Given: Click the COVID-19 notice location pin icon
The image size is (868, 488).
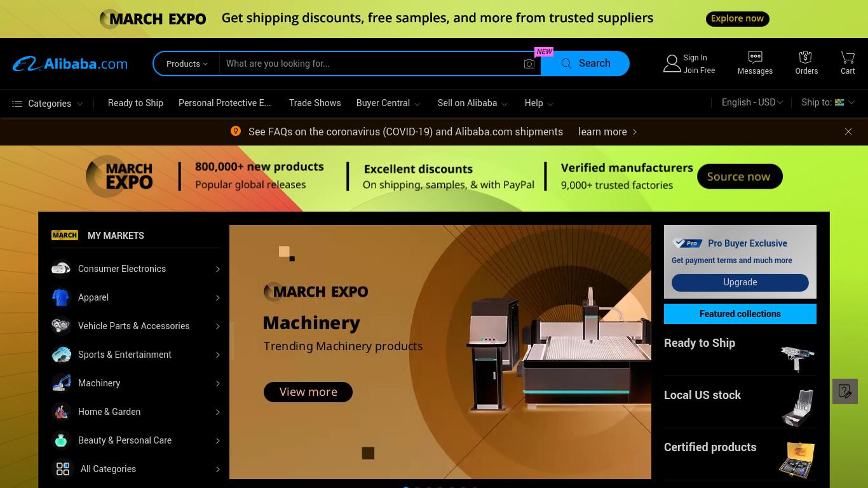Looking at the screenshot, I should coord(236,131).
